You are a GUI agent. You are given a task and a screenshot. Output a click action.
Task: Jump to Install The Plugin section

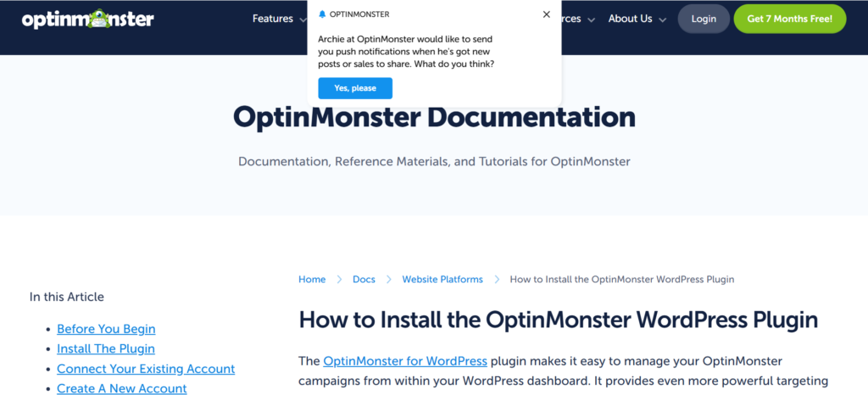coord(106,348)
